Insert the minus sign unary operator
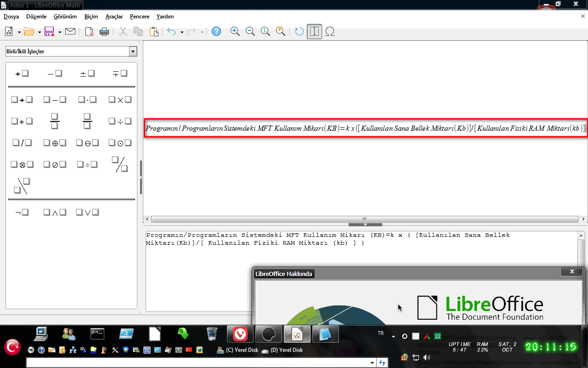 tap(55, 74)
